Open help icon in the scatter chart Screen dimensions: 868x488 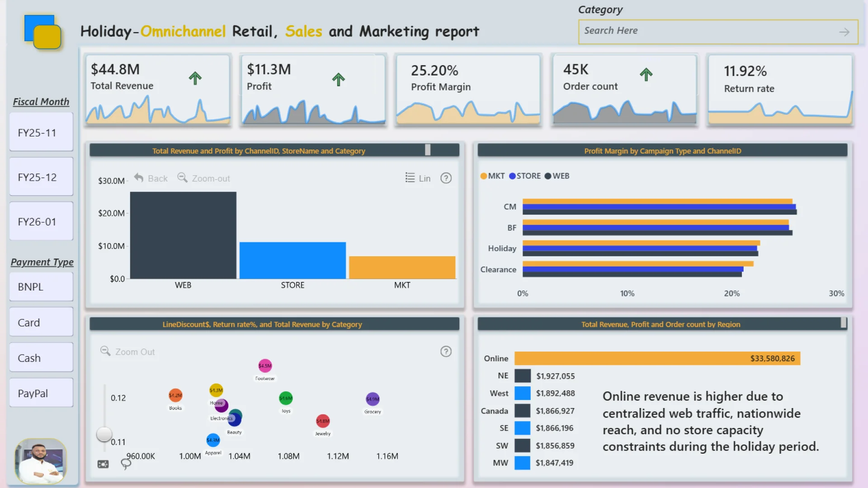(x=446, y=352)
